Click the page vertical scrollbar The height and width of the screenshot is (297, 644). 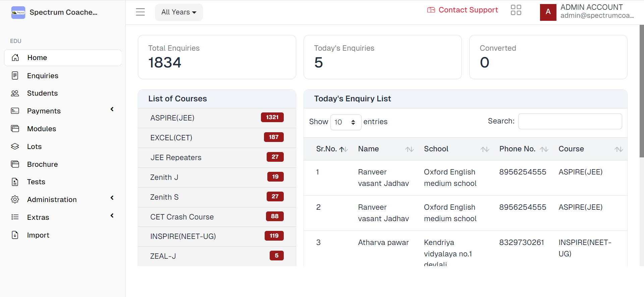tap(642, 91)
